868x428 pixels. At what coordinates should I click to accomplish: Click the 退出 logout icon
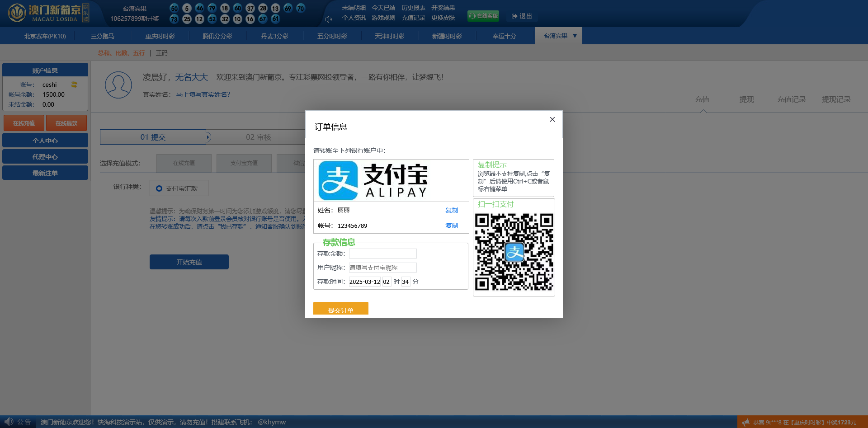[514, 16]
